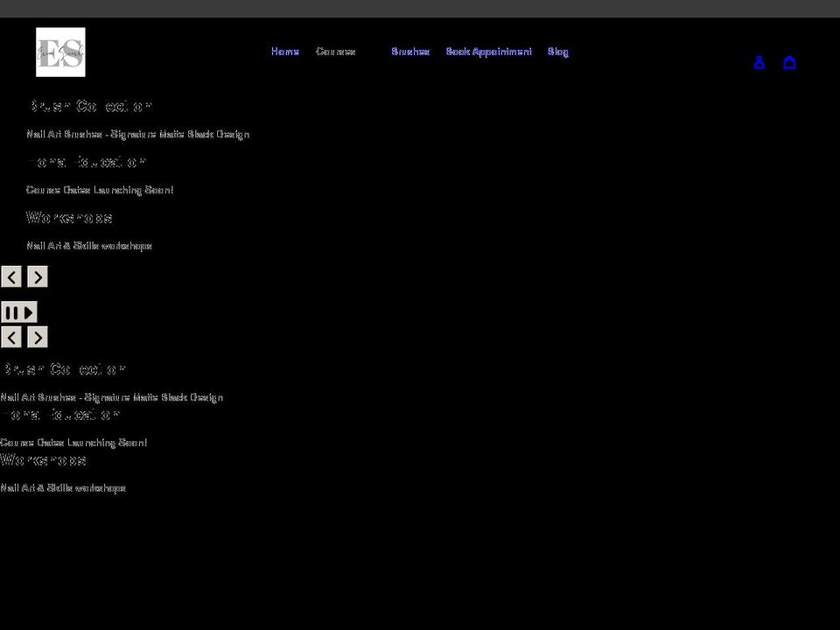Select Nail Art & Skills workshops link
Screen dimensions: 840x630
tap(90, 246)
